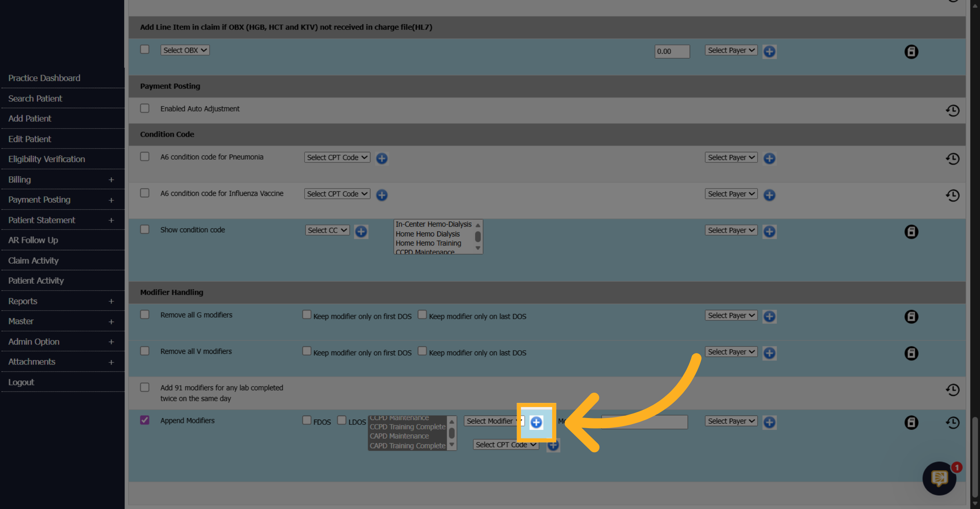The width and height of the screenshot is (980, 509).
Task: Check Show condition code option
Action: click(145, 229)
